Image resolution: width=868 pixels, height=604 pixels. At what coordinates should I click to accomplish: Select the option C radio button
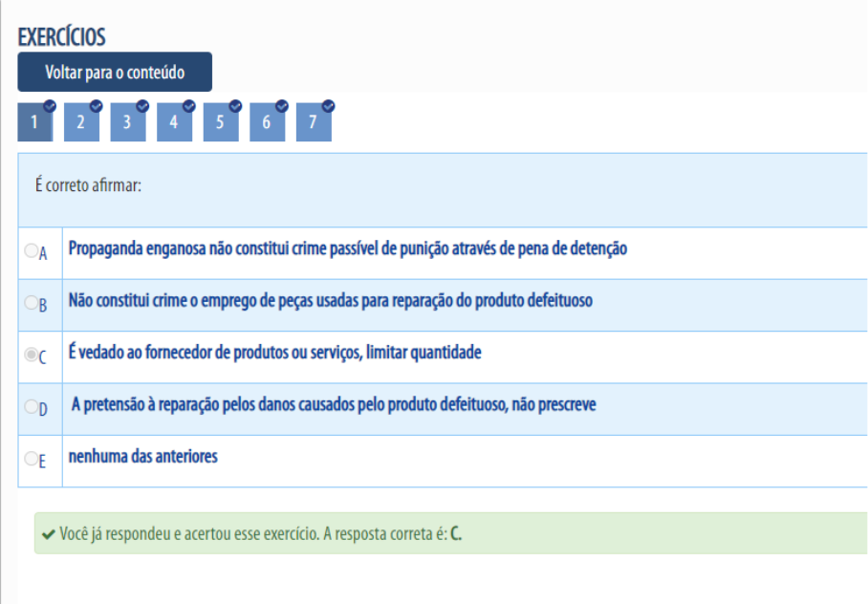[31, 356]
